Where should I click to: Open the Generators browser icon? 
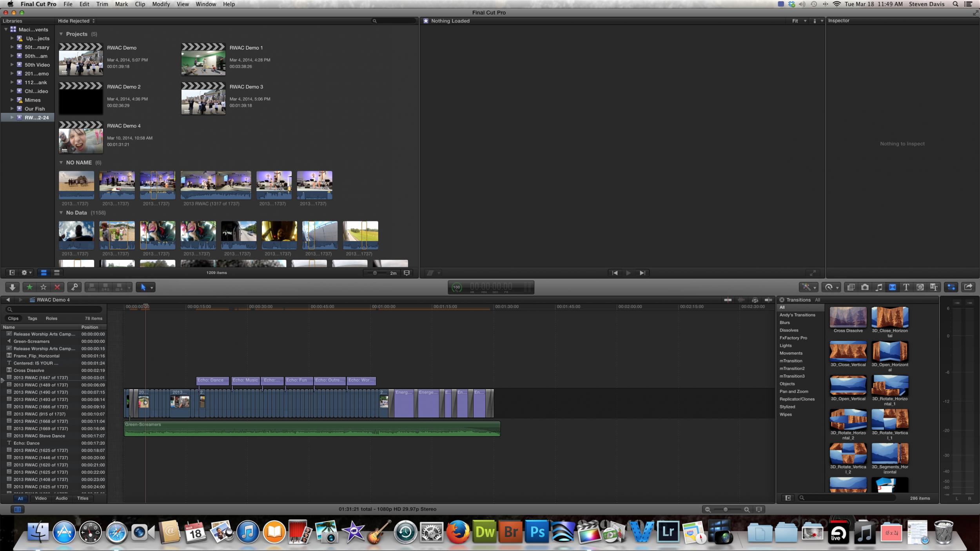[920, 287]
